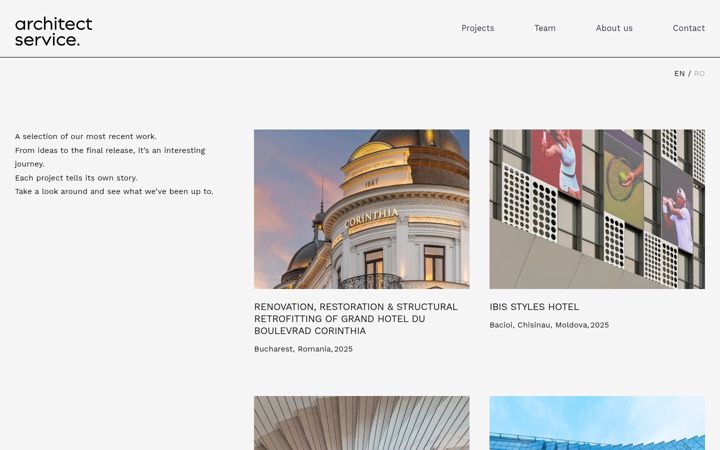The image size is (720, 450).
Task: Open the Contact page
Action: coord(688,28)
